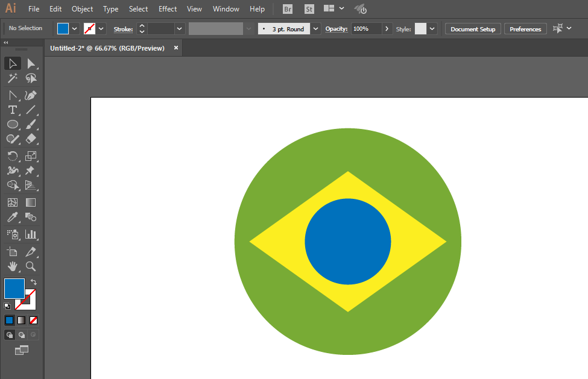Enable Draw Behind mode

(x=21, y=335)
